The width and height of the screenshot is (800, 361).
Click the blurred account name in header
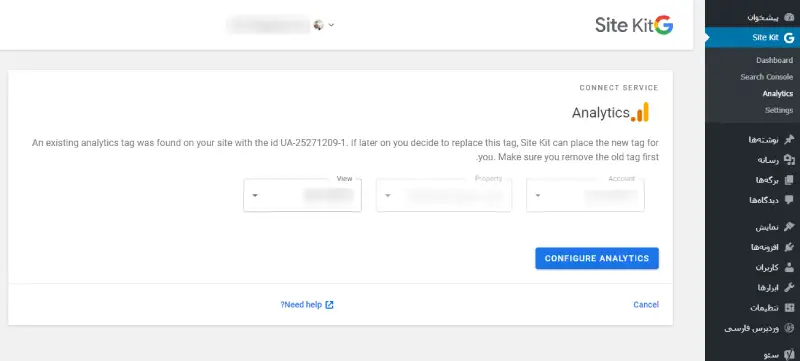pos(268,24)
